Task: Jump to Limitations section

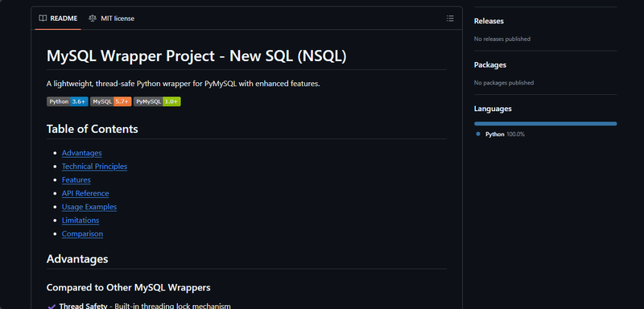Action: tap(80, 220)
